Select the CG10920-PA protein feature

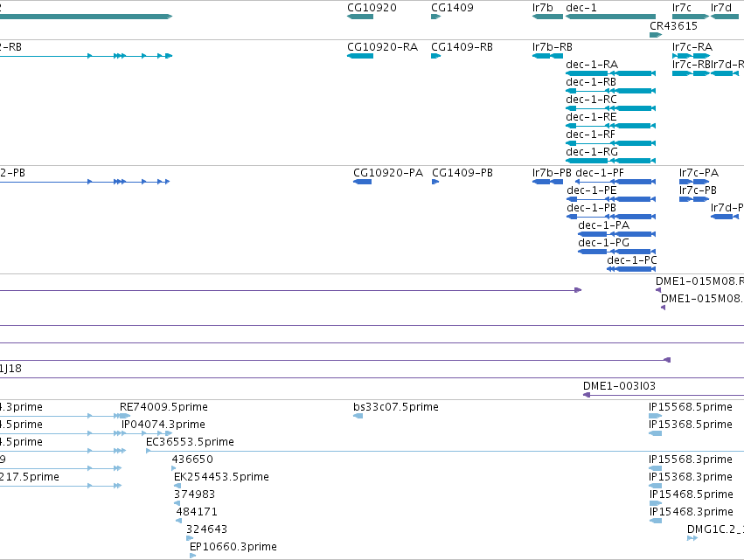coord(362,182)
